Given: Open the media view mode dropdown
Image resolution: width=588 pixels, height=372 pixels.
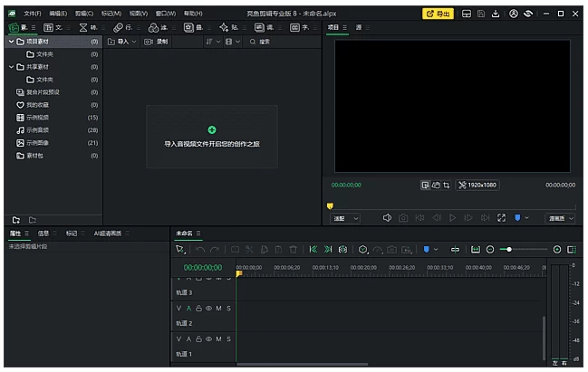Looking at the screenshot, I should [x=233, y=42].
